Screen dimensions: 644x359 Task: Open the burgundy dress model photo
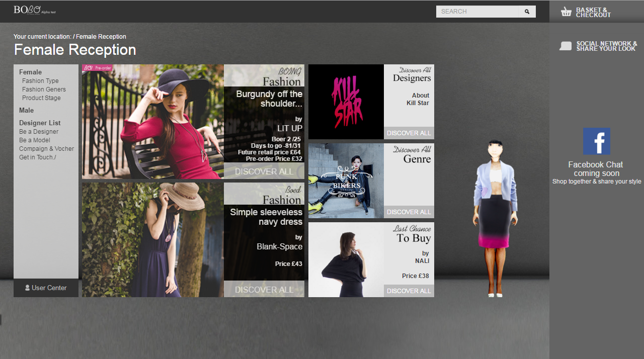pos(153,122)
